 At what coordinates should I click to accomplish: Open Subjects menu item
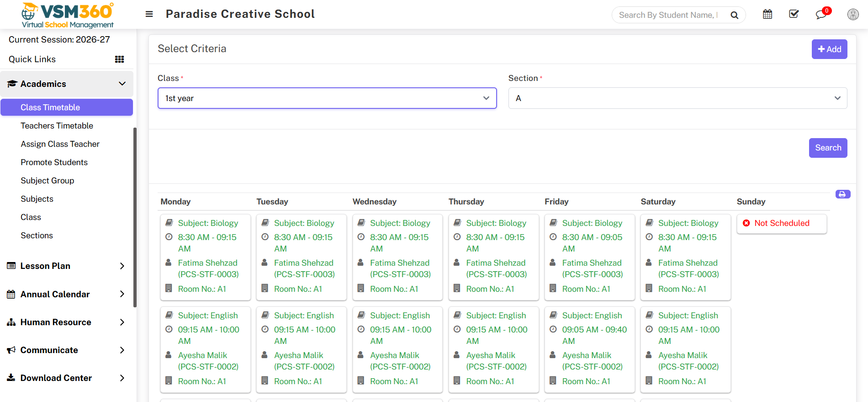pyautogui.click(x=37, y=199)
